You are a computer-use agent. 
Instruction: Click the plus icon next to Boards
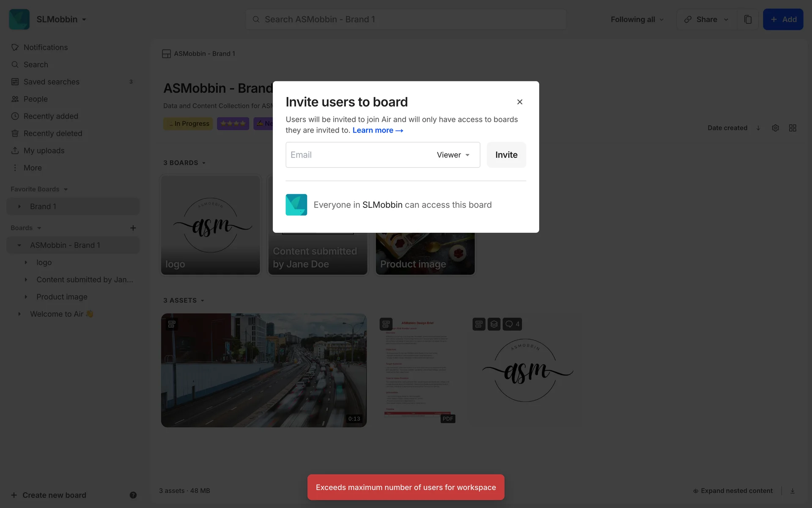(x=133, y=228)
